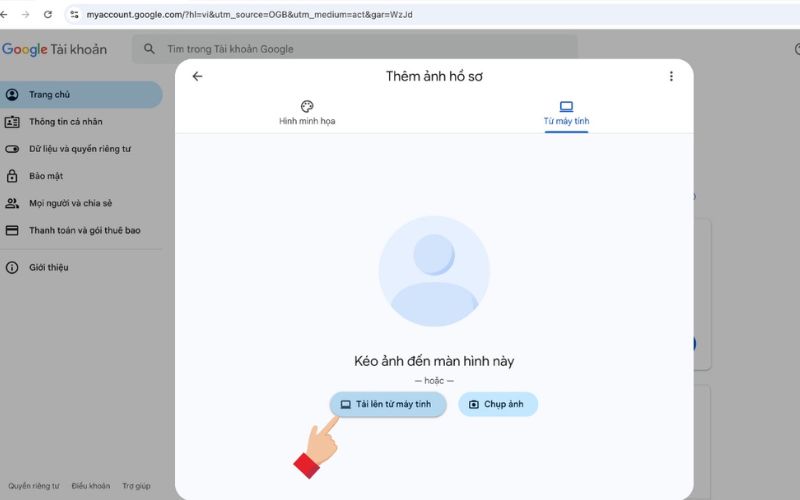
Task: Click the browser reload icon
Action: click(47, 15)
